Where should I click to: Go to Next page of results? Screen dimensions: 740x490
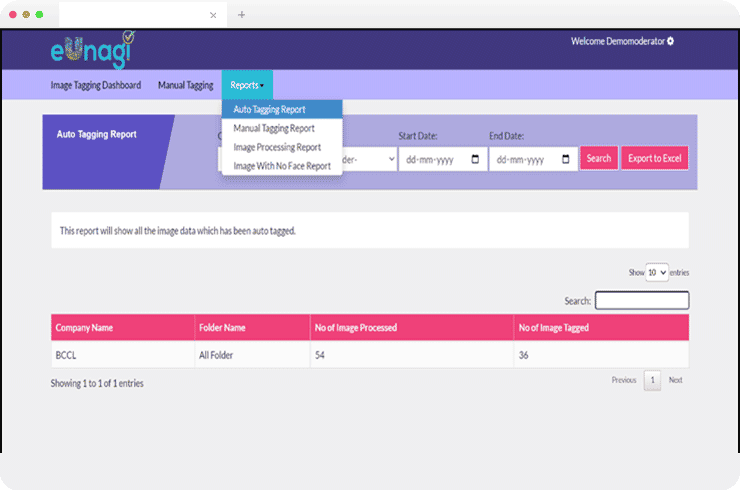pos(676,380)
